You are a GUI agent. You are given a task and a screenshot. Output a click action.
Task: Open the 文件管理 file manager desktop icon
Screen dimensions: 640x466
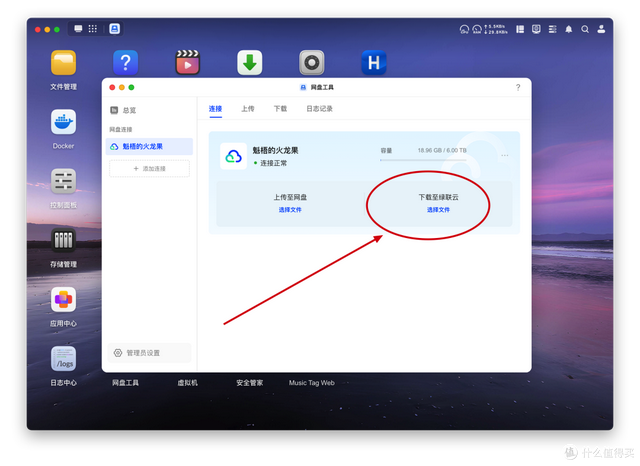pos(63,63)
